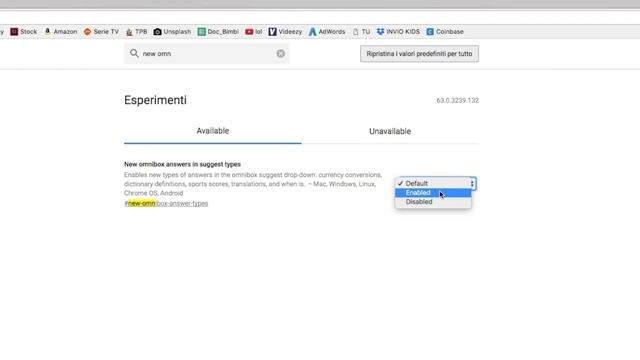640x360 pixels.
Task: Switch to the Unavailable tab
Action: (390, 131)
